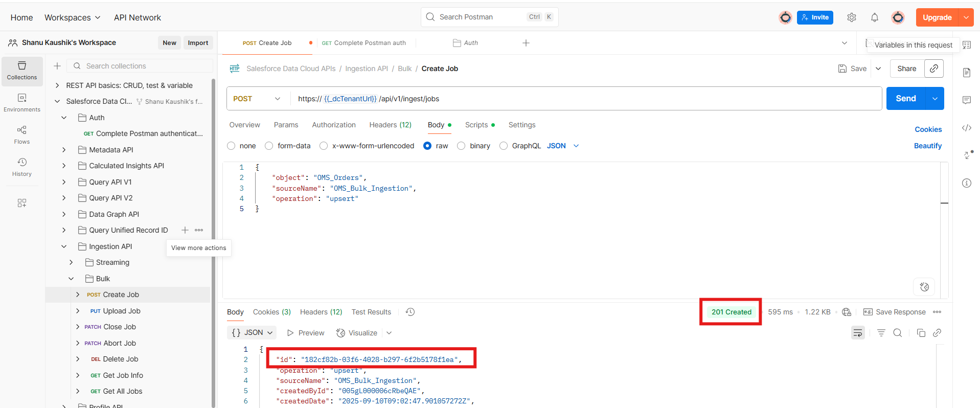The height and width of the screenshot is (408, 980).
Task: Click the Beautify link
Action: click(x=927, y=146)
